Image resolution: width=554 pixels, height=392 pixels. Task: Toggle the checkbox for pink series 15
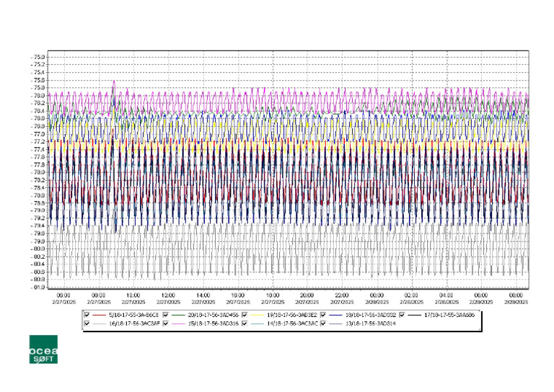(x=166, y=324)
